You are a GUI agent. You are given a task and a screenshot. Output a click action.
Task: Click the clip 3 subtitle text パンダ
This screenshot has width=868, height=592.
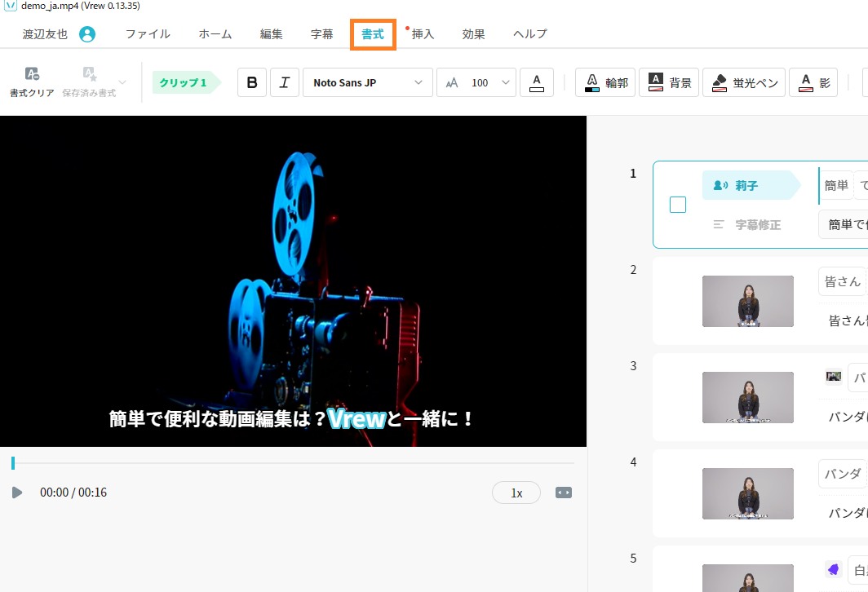click(848, 417)
